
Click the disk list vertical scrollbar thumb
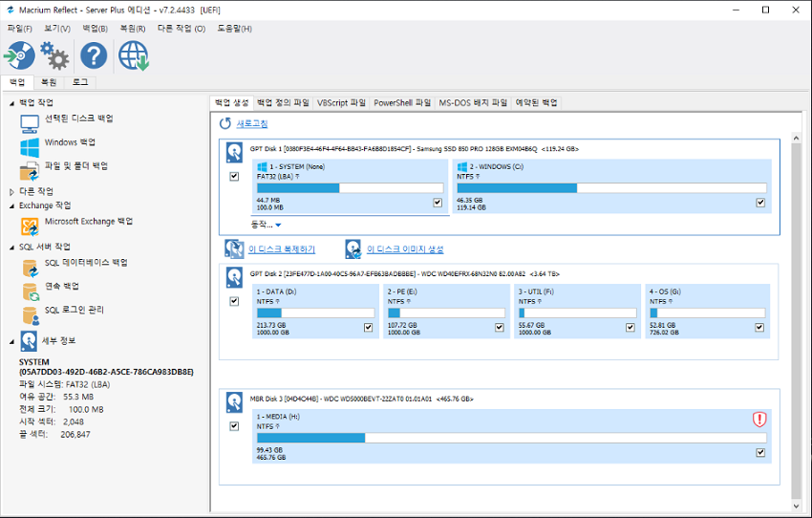click(797, 321)
